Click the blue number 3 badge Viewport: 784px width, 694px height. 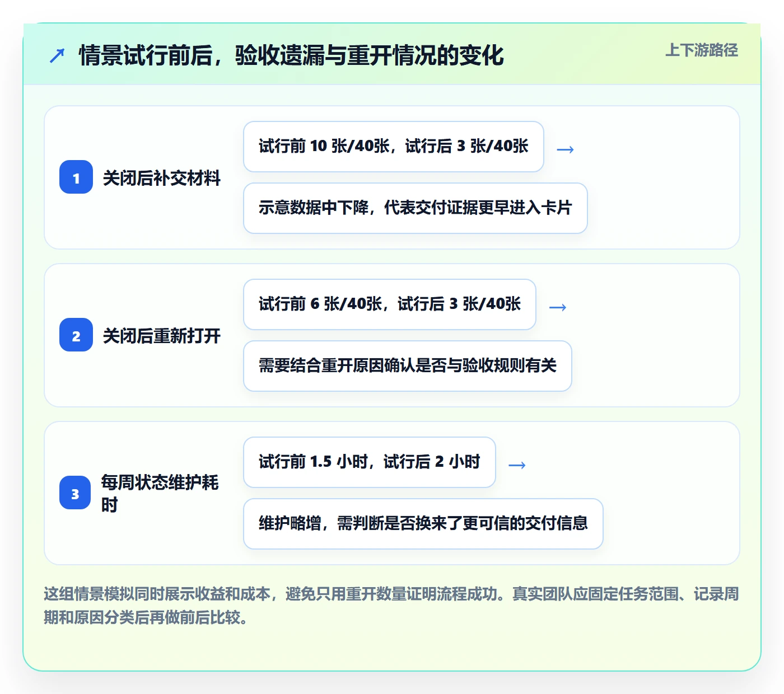pos(75,493)
